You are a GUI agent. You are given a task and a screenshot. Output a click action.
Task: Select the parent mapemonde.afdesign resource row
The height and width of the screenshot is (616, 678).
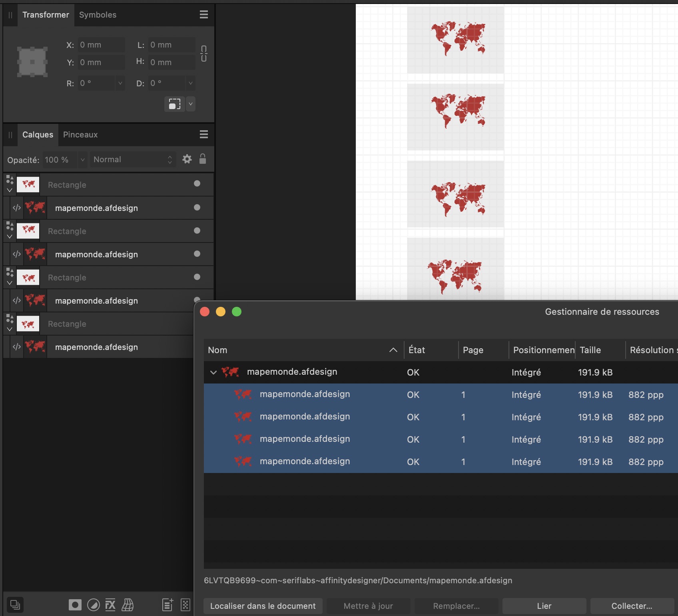coord(441,372)
